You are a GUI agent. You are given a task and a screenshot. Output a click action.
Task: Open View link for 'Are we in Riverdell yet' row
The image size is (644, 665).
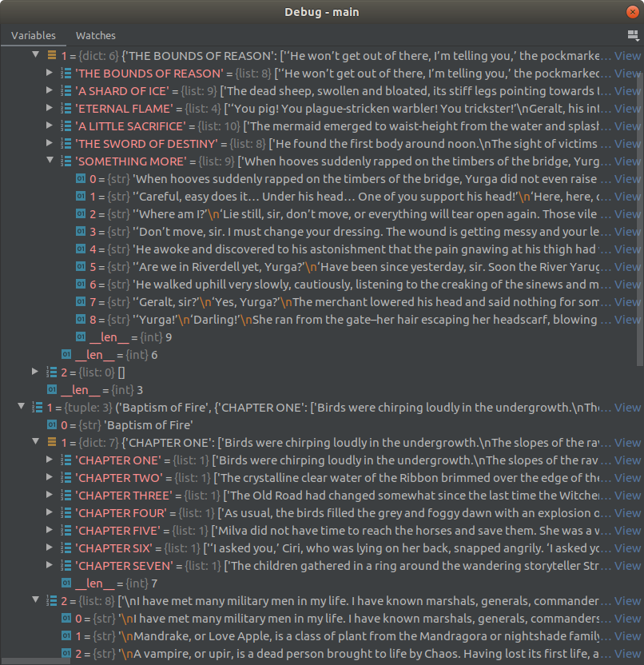[x=627, y=267]
